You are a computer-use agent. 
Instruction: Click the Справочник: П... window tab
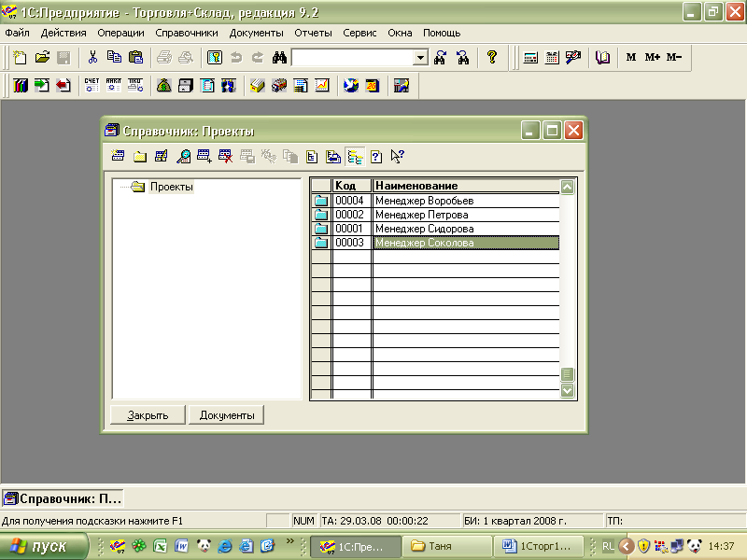63,498
